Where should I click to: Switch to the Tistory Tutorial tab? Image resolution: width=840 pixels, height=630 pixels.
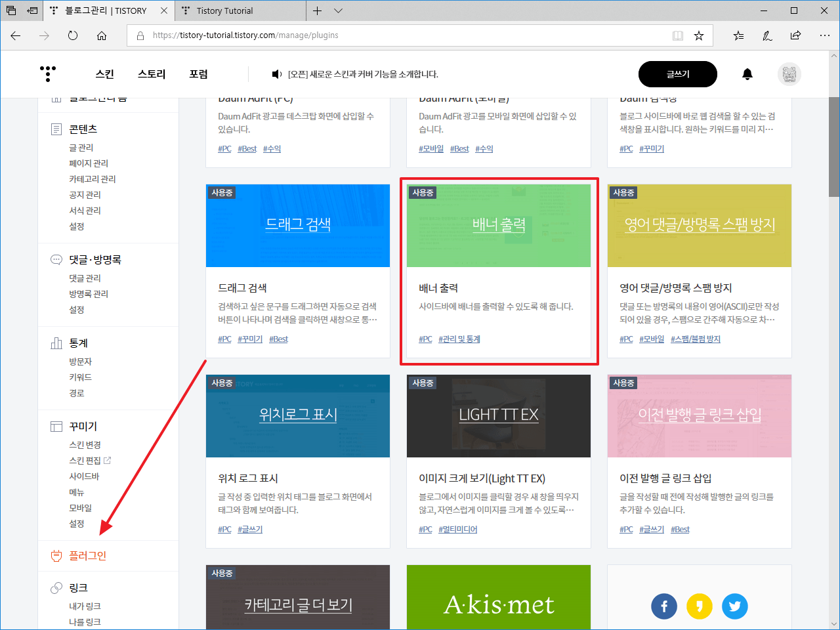[240, 10]
